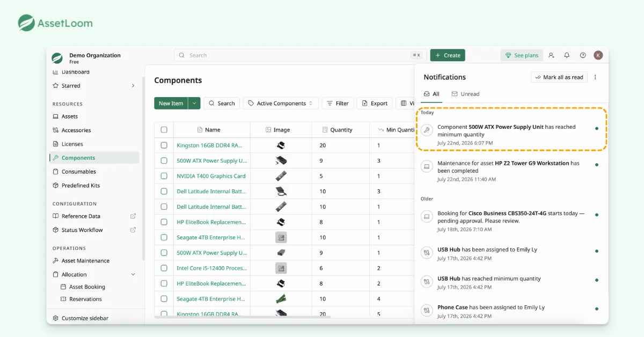
Task: Select the checkbox for NVIDIA T400 Graphics Card
Action: [x=164, y=176]
